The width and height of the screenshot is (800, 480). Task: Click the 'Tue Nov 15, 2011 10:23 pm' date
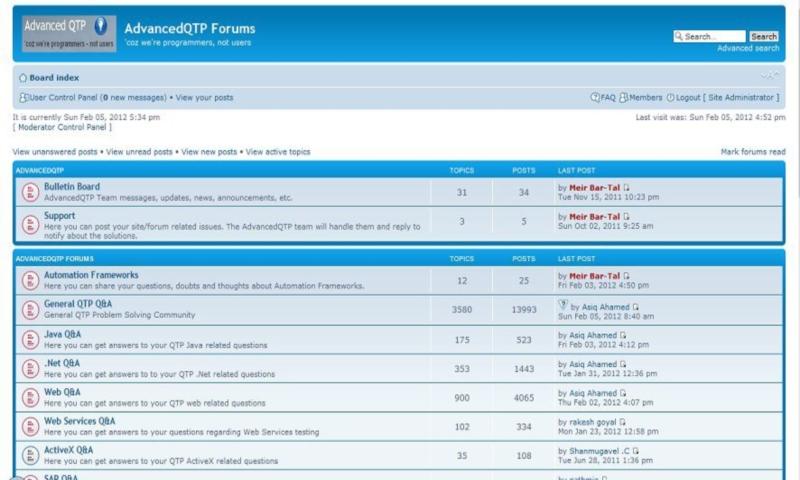point(608,197)
